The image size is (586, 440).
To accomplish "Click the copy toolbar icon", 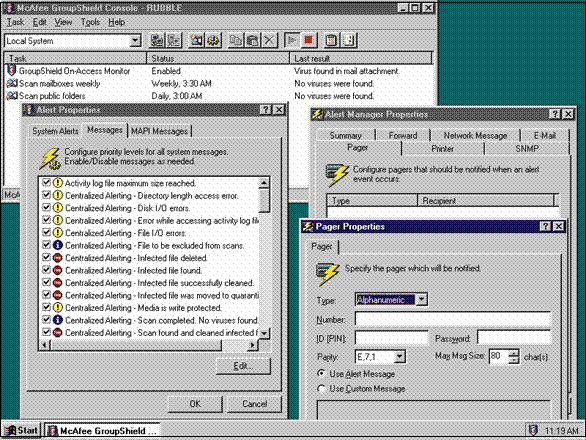I will coord(235,40).
